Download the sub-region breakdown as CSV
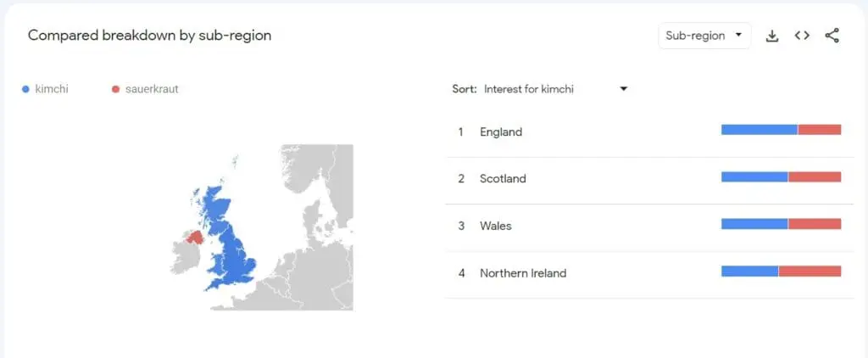 tap(771, 36)
